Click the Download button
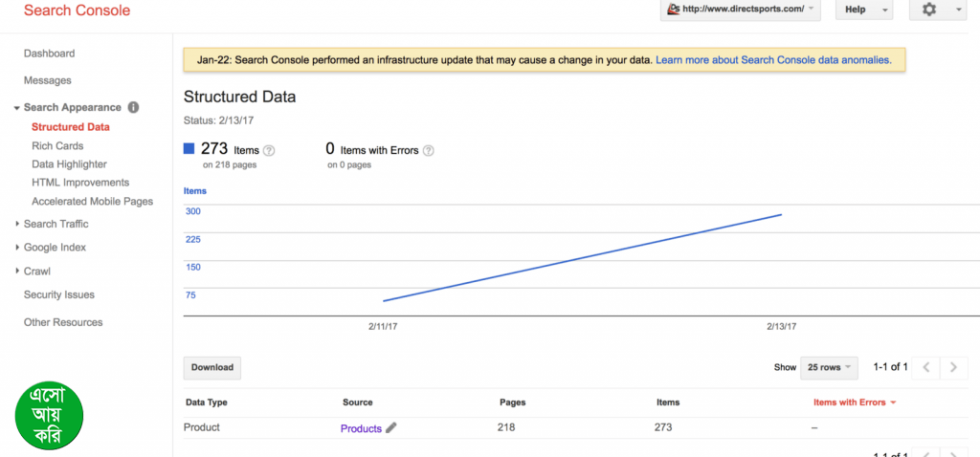The width and height of the screenshot is (980, 457). tap(212, 367)
